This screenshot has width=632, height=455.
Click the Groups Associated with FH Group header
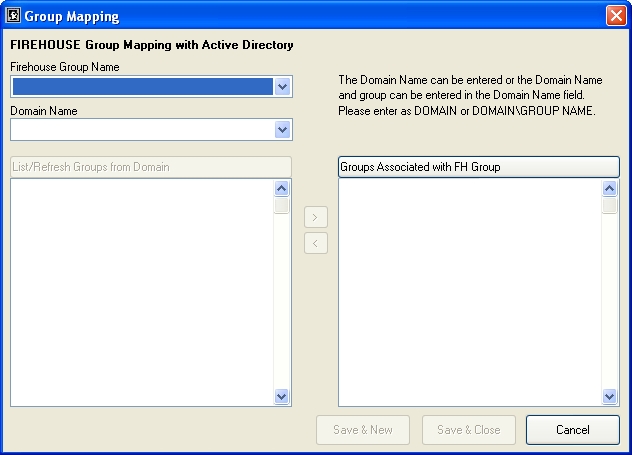click(x=478, y=167)
